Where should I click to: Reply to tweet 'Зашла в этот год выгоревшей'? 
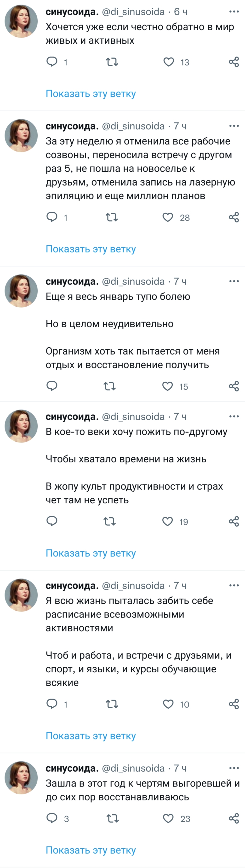[52, 818]
